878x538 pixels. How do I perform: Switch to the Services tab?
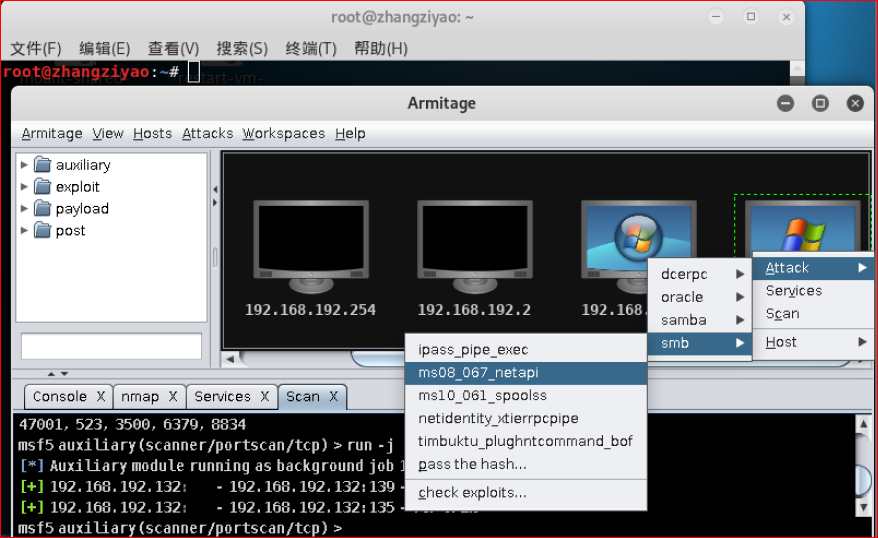click(x=222, y=396)
